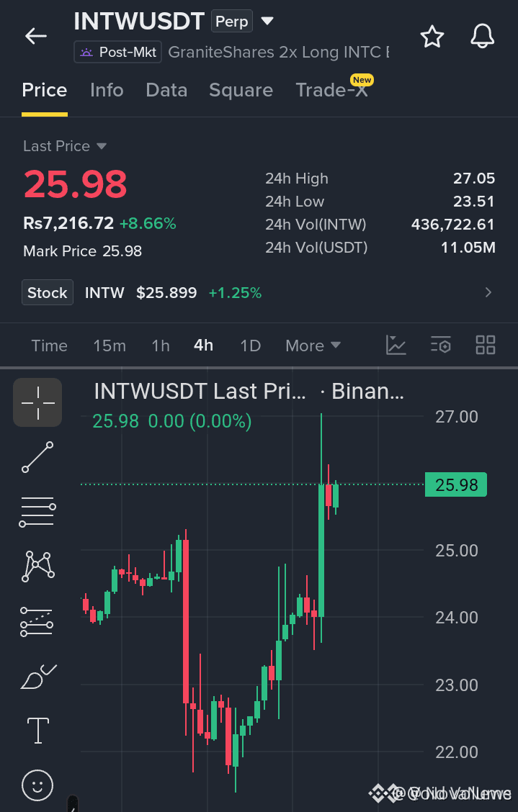Viewport: 518px width, 812px height.
Task: Switch to the Square tab
Action: [241, 90]
